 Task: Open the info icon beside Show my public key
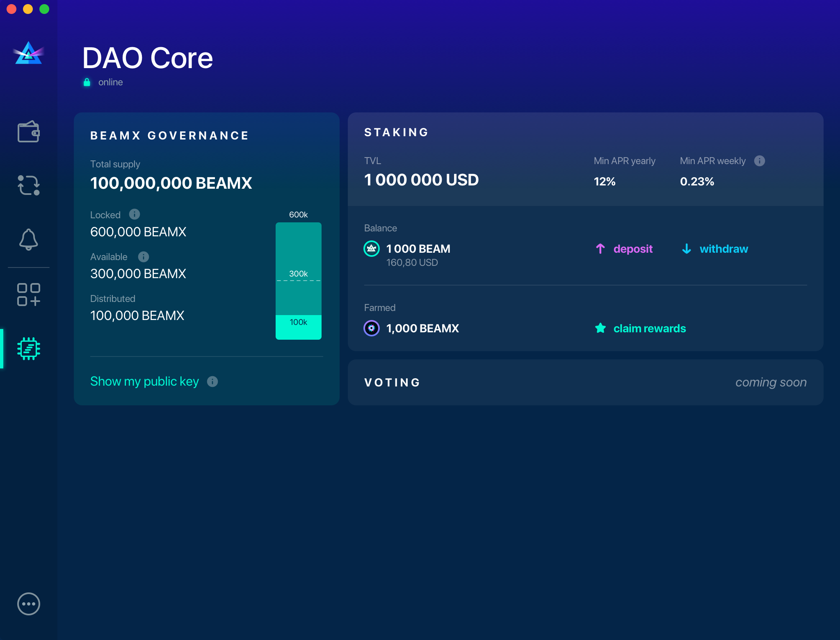click(212, 382)
